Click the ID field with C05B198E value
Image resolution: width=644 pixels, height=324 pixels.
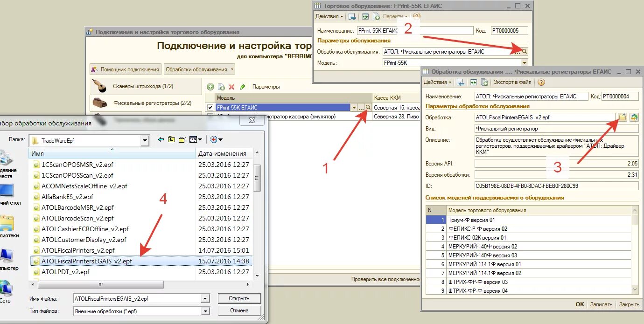click(556, 186)
